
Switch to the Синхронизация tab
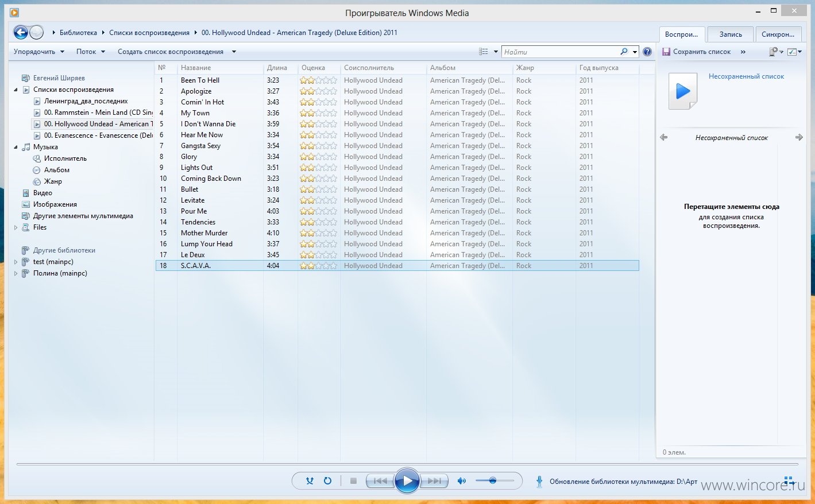pos(778,34)
